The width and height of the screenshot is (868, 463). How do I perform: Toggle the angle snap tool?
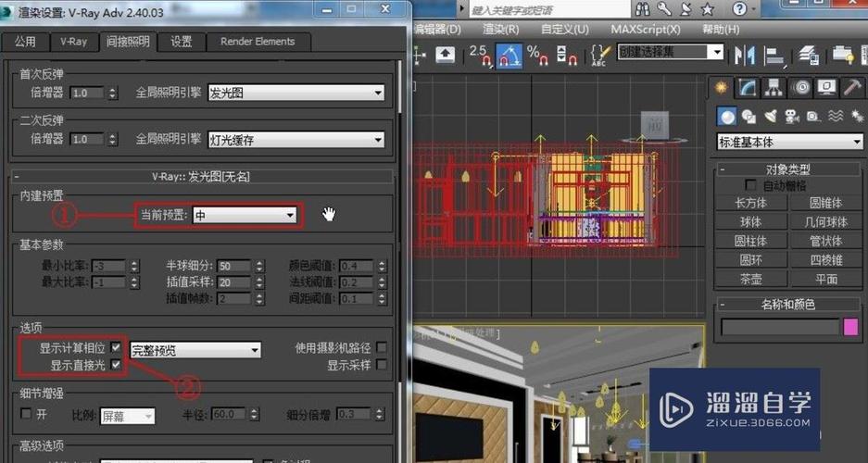coord(509,55)
